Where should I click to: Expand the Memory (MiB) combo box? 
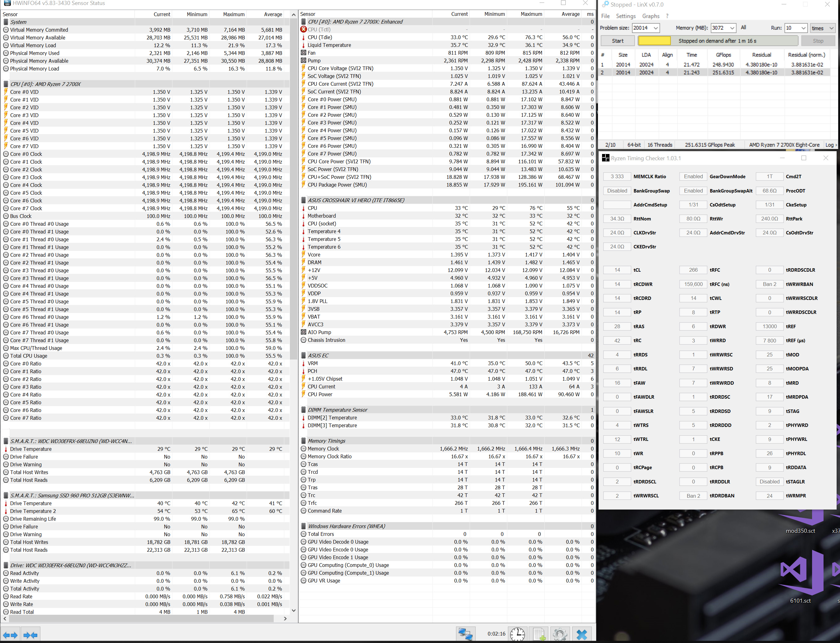pyautogui.click(x=732, y=28)
